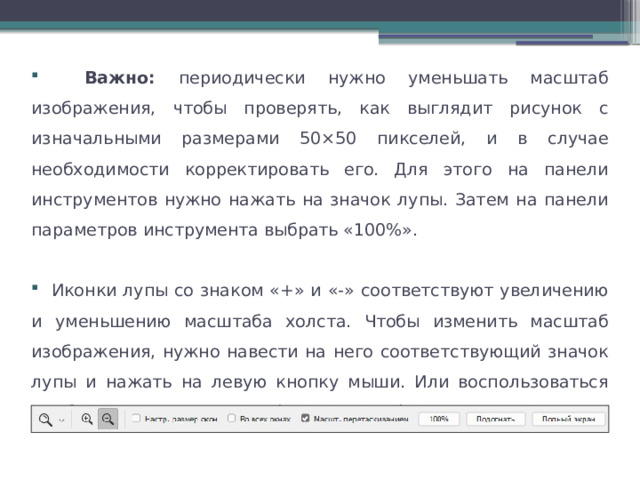Open the Zoom tool preset dropdown arrow
The width and height of the screenshot is (640, 480).
click(x=62, y=420)
